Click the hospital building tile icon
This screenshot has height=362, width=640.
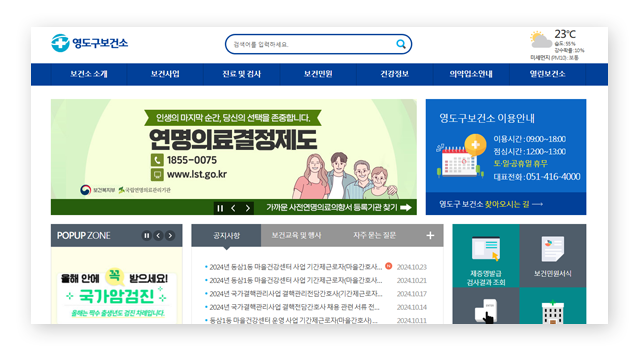[x=553, y=312]
